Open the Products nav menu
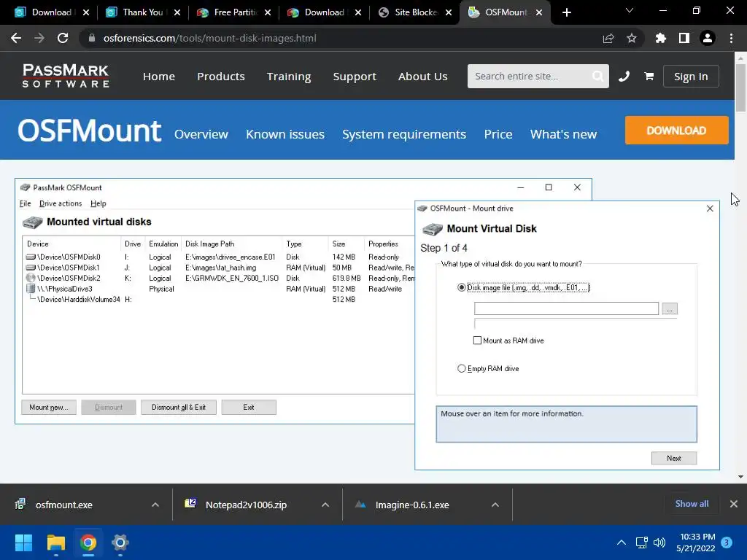 221,76
